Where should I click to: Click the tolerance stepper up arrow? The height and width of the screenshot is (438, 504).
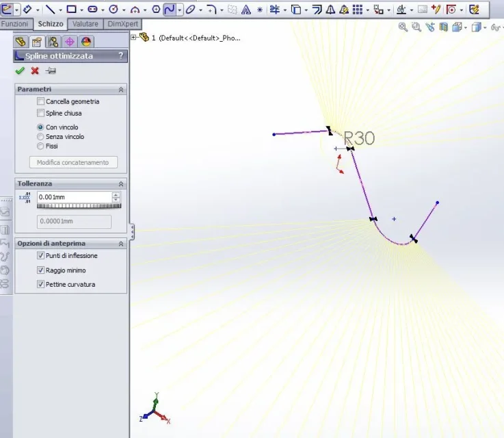coord(116,194)
